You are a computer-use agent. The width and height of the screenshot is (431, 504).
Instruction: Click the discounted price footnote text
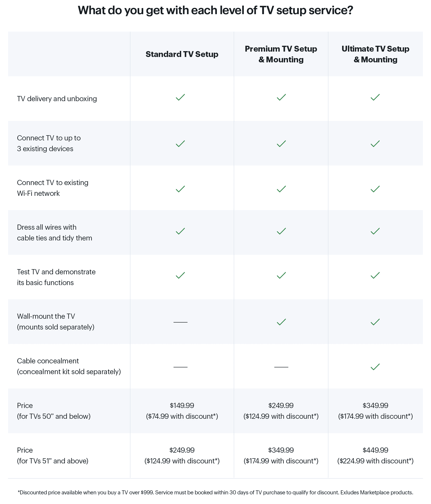coord(215,493)
